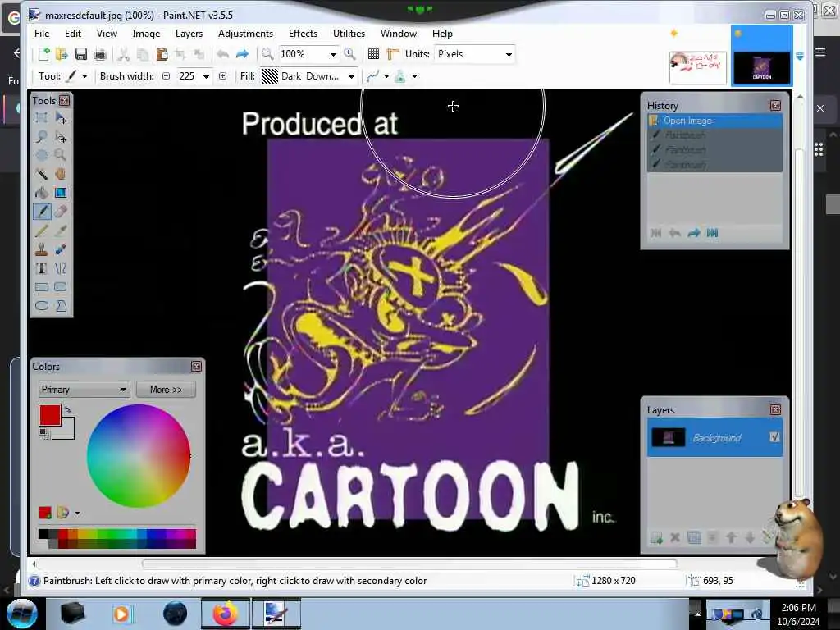Click the red primary color swatch
Screen dimensions: 840x630
click(50, 415)
